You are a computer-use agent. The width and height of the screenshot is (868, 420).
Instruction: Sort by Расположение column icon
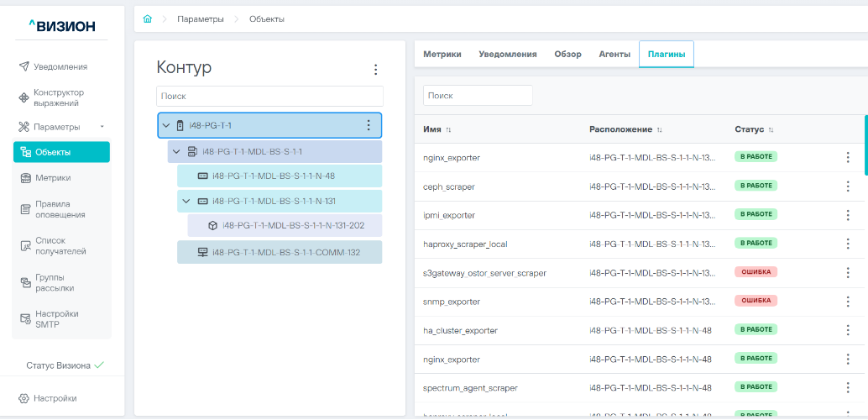pyautogui.click(x=659, y=130)
